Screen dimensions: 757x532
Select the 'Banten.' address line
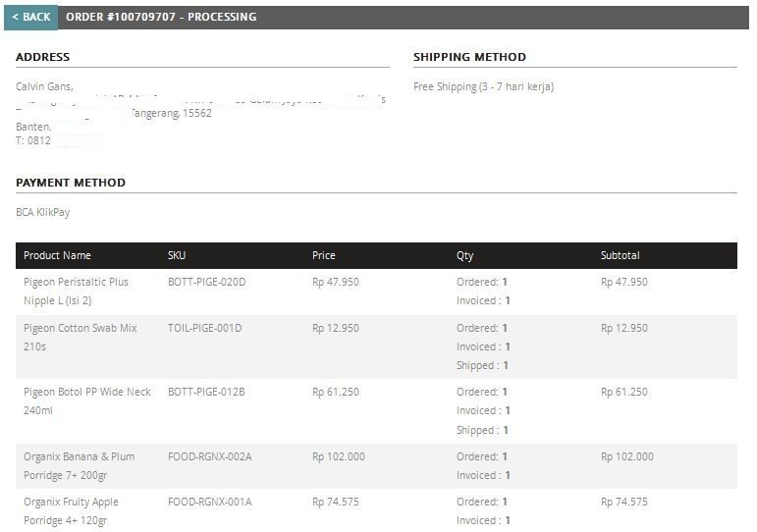tap(33, 127)
